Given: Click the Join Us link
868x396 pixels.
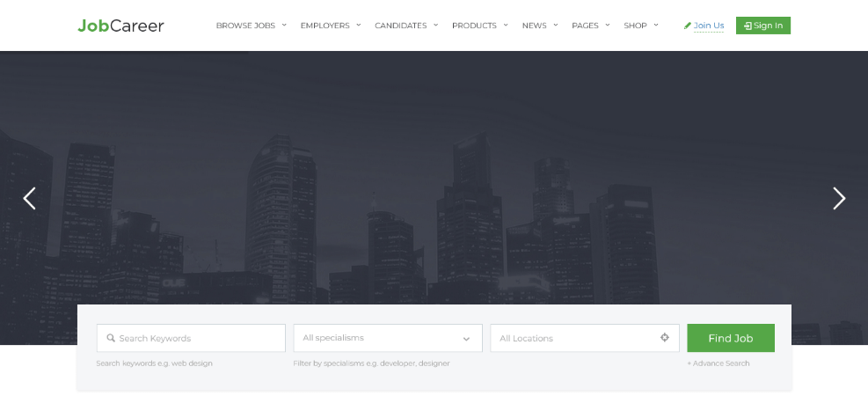Looking at the screenshot, I should (x=709, y=26).
